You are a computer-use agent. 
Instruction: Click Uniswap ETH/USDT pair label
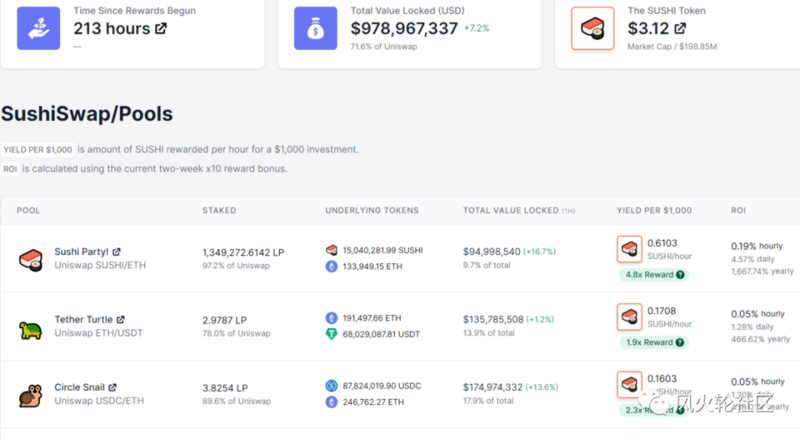pyautogui.click(x=98, y=333)
